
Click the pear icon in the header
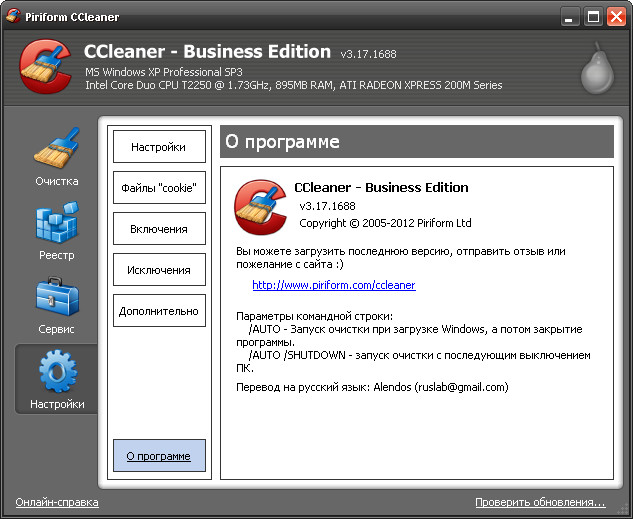click(x=598, y=68)
